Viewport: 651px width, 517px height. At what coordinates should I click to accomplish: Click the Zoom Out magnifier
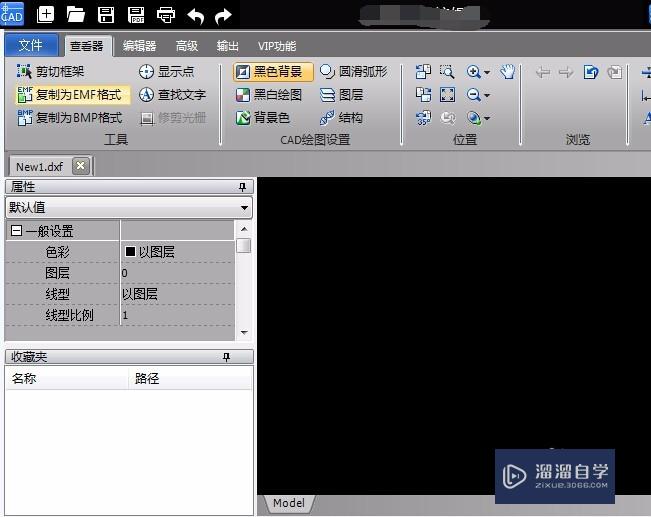click(x=473, y=95)
